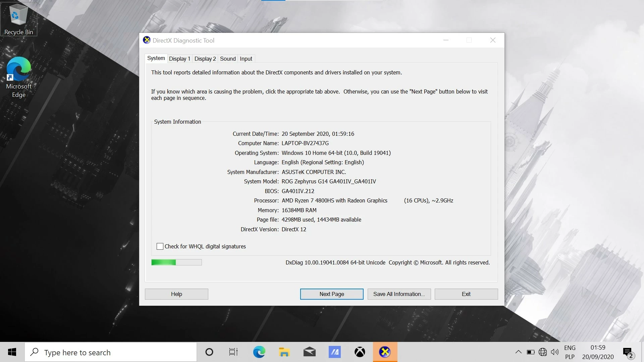This screenshot has height=362, width=644.
Task: Click the search magnifier icon
Action: (34, 352)
